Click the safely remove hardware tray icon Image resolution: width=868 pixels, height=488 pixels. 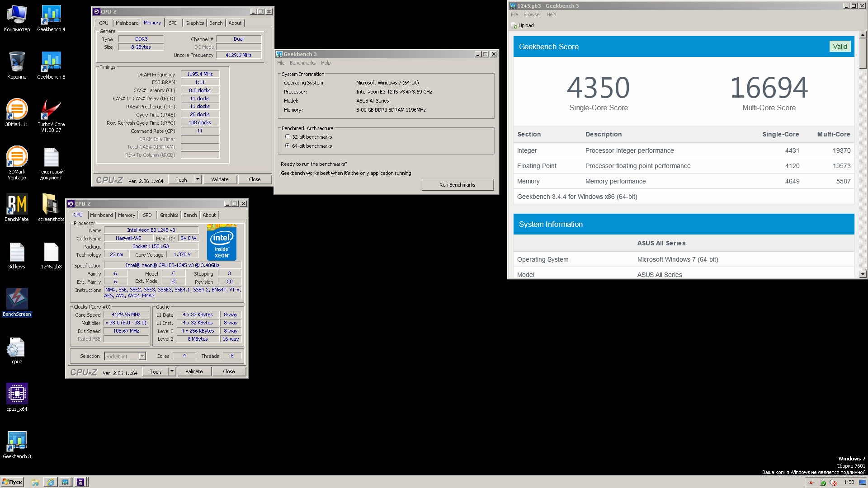pyautogui.click(x=823, y=483)
